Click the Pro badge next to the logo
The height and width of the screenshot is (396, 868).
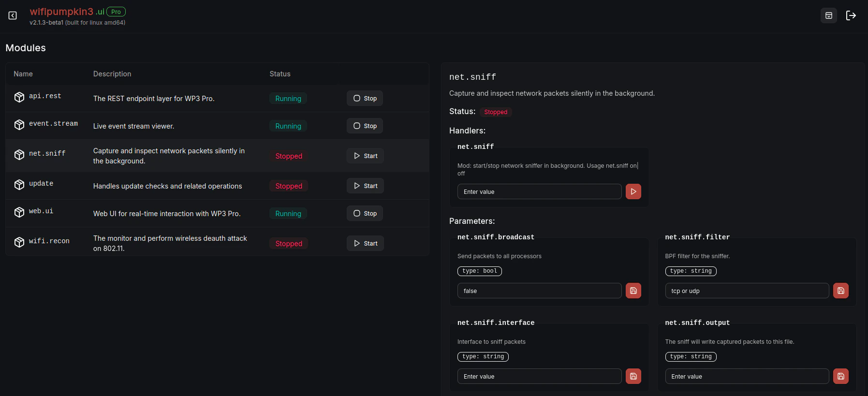click(x=116, y=12)
